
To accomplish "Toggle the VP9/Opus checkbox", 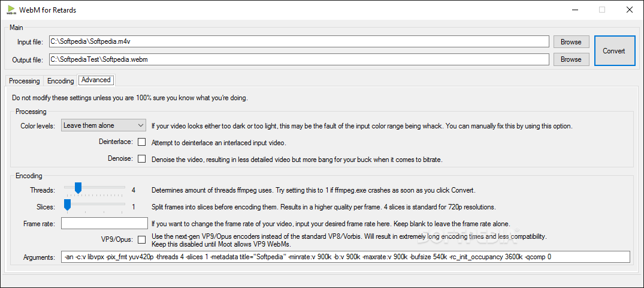I will point(142,239).
